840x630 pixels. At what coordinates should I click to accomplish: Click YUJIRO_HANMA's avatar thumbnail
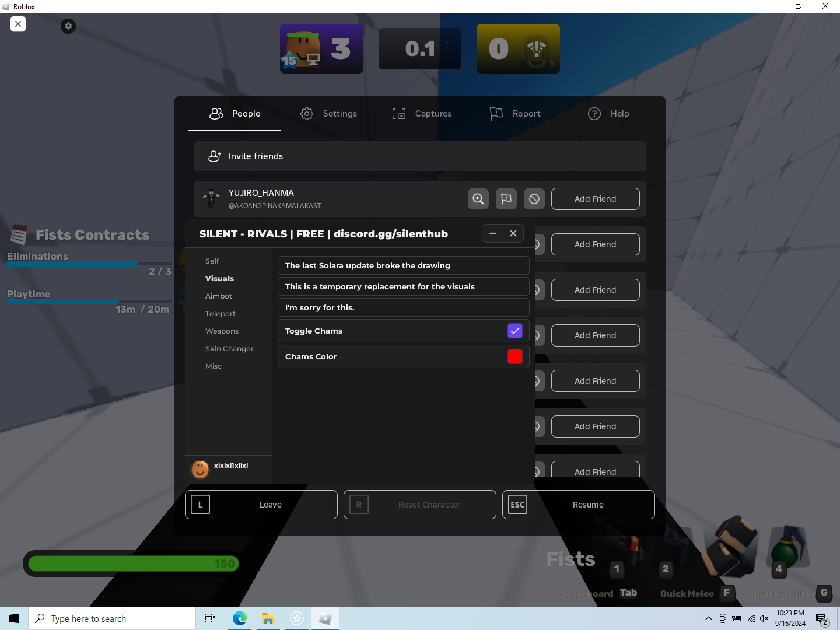[x=211, y=199]
